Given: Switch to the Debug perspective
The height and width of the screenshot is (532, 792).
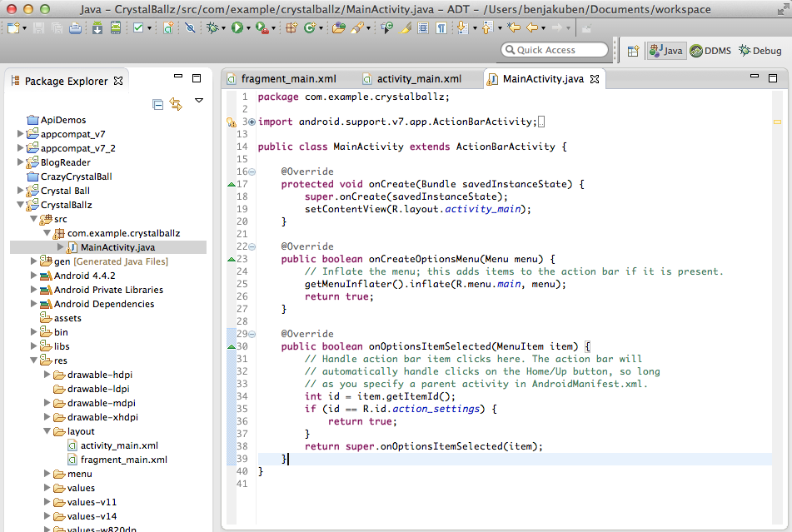Looking at the screenshot, I should point(760,51).
